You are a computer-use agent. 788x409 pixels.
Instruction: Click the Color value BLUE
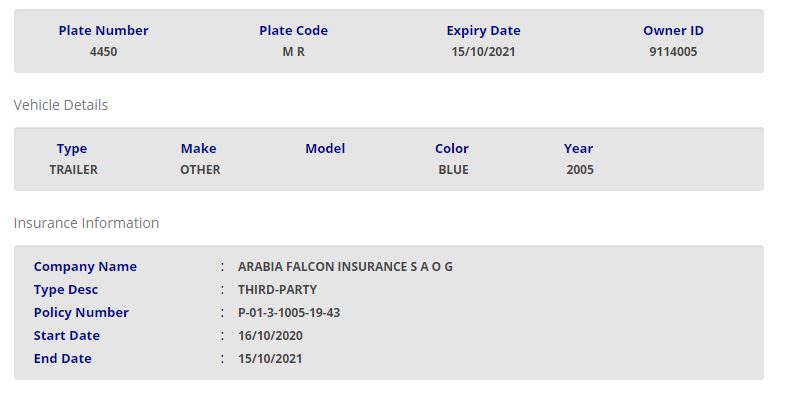tap(453, 169)
